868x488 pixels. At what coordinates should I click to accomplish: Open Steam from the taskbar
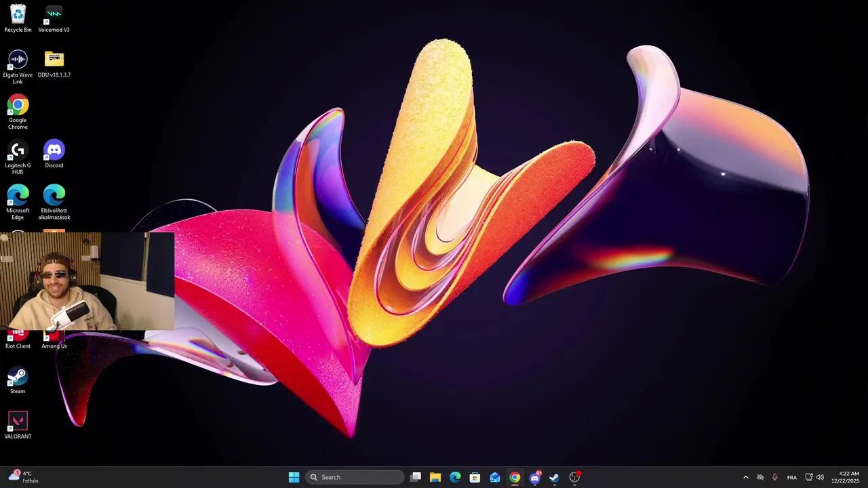554,477
